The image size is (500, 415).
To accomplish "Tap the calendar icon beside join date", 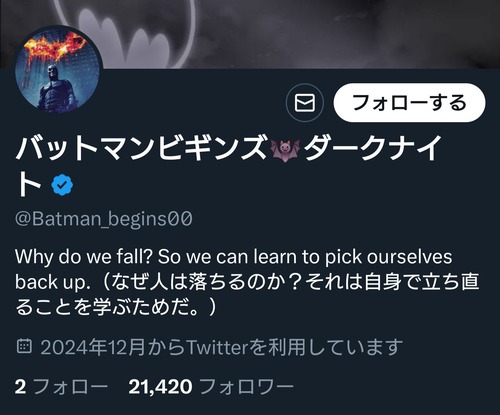I will coord(24,346).
